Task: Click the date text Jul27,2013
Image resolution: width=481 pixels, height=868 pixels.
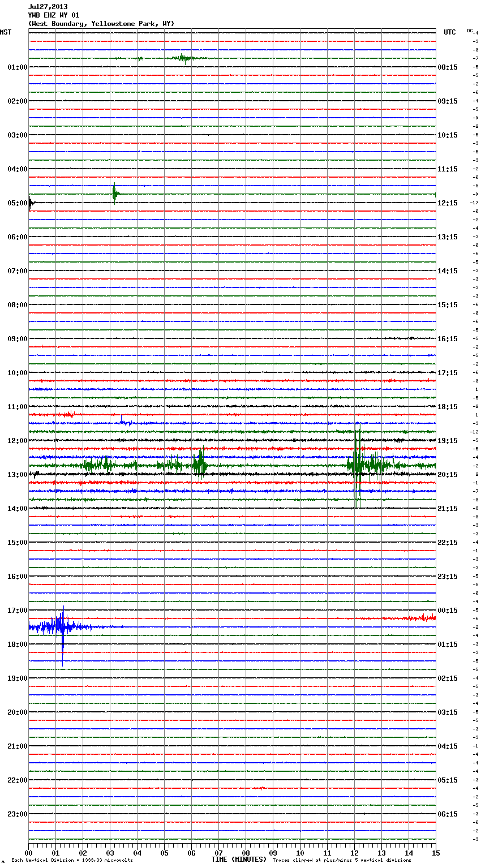Action: [48, 7]
